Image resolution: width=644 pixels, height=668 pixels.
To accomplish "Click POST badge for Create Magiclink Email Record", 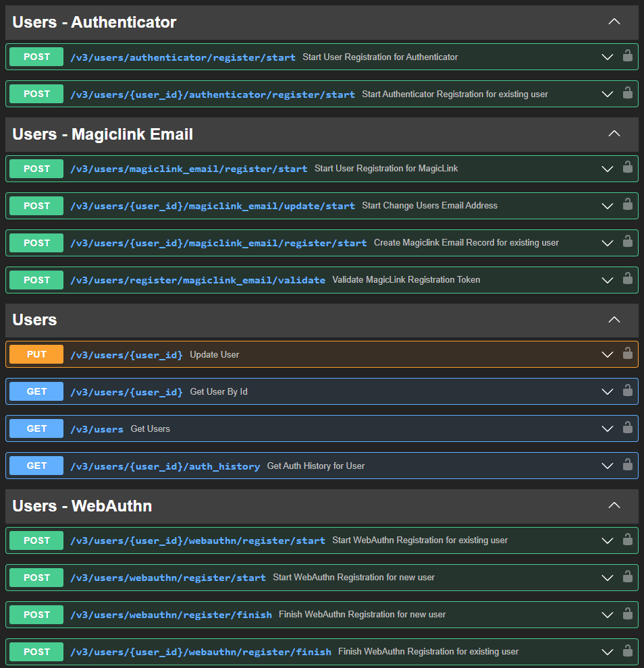I will pos(36,243).
